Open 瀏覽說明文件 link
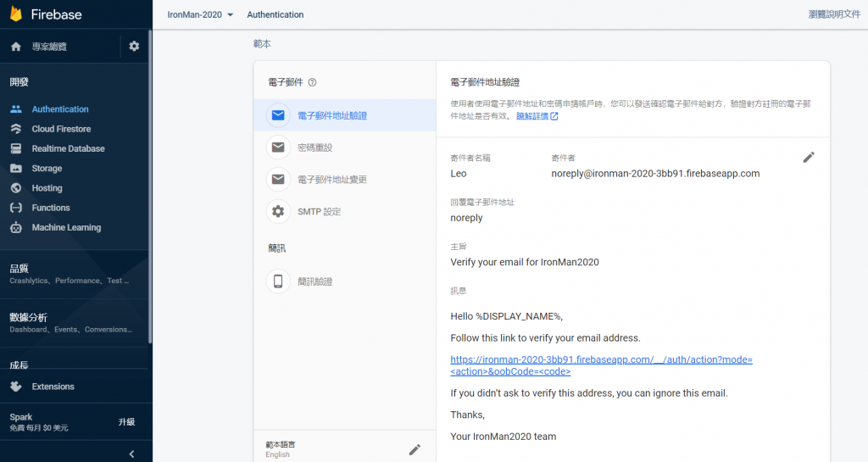868x462 pixels. click(834, 14)
